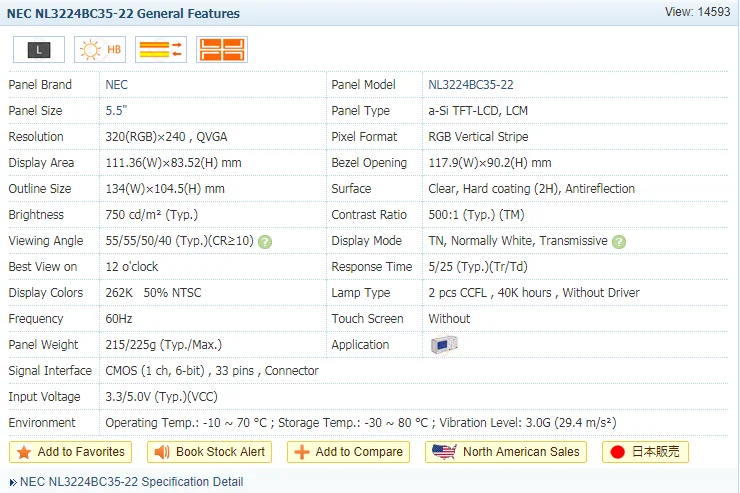Click the Bezel Opening value '117.9(W)×90.2(H) mm'
740x493 pixels.
pos(490,163)
